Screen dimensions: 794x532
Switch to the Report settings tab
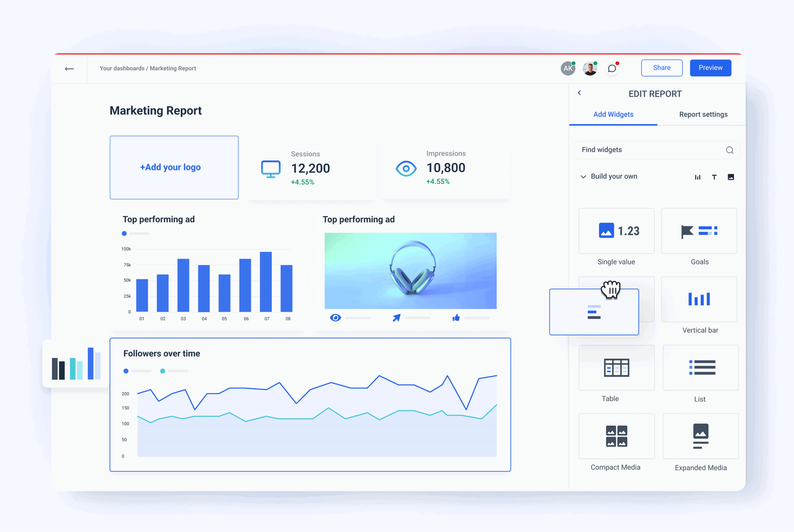pyautogui.click(x=703, y=114)
